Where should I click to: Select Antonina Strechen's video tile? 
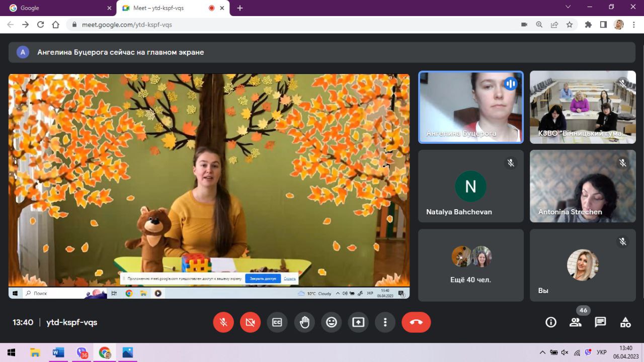(x=583, y=186)
